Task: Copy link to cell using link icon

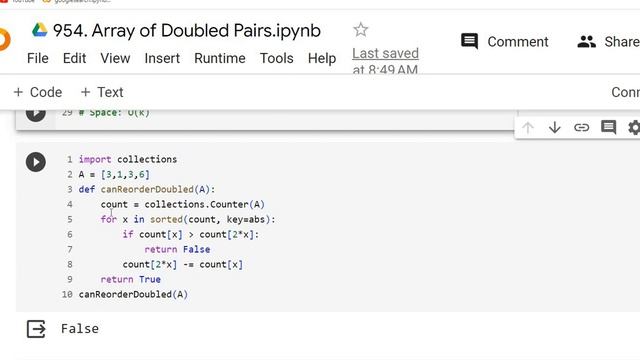Action: (581, 128)
